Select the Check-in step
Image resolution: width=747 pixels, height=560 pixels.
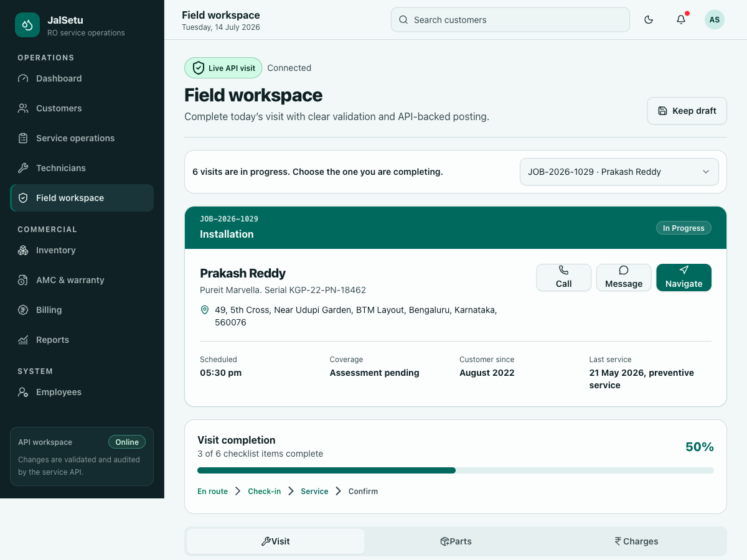(x=265, y=492)
